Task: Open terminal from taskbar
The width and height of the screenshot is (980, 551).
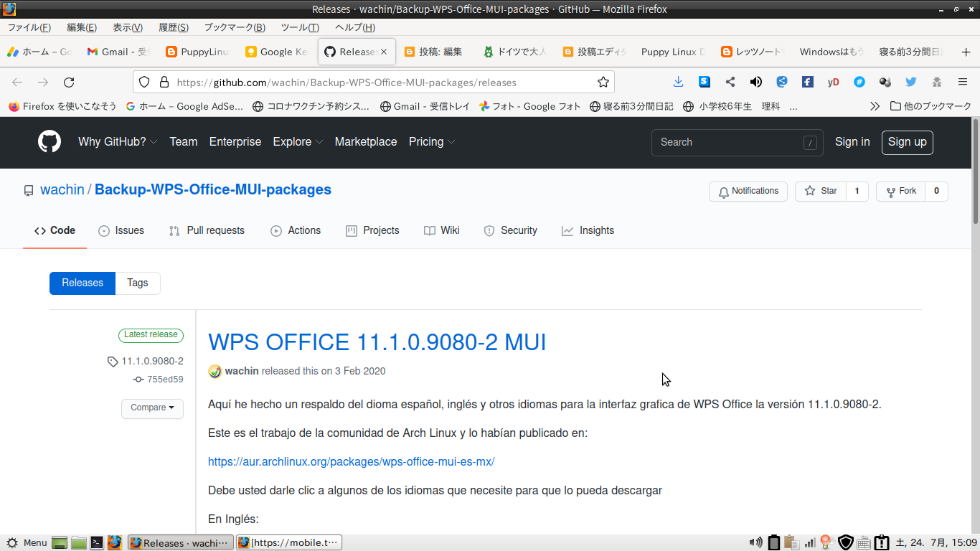Action: tap(97, 543)
